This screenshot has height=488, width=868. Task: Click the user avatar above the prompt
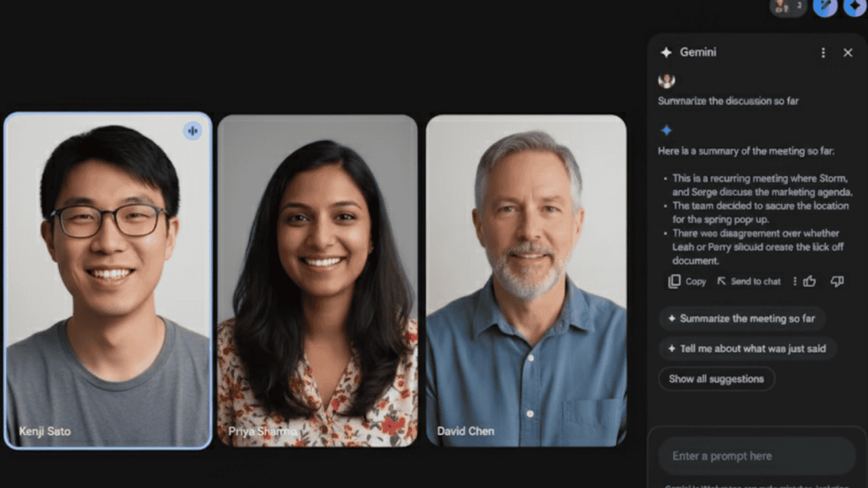point(667,81)
